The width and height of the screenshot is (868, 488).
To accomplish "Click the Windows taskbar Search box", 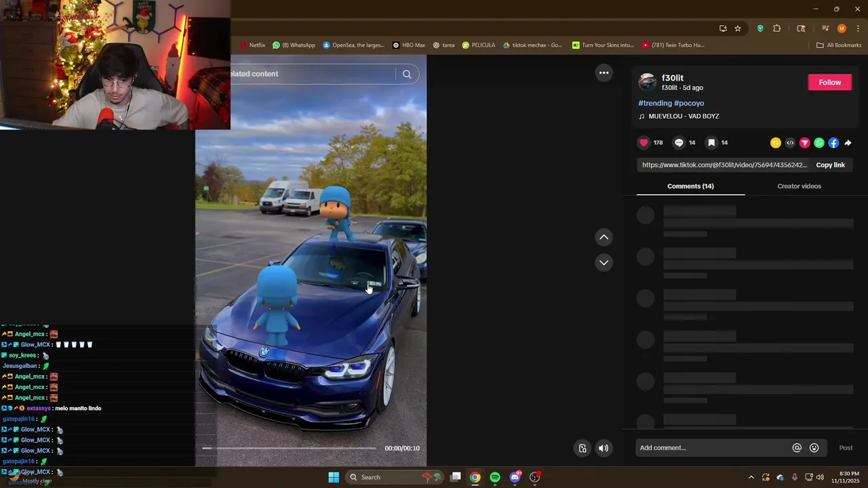I will pos(395,477).
